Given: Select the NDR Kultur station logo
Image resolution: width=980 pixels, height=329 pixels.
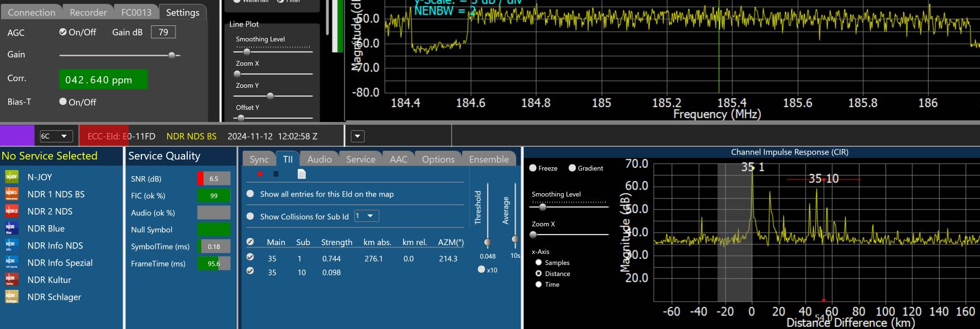Looking at the screenshot, I should [12, 279].
